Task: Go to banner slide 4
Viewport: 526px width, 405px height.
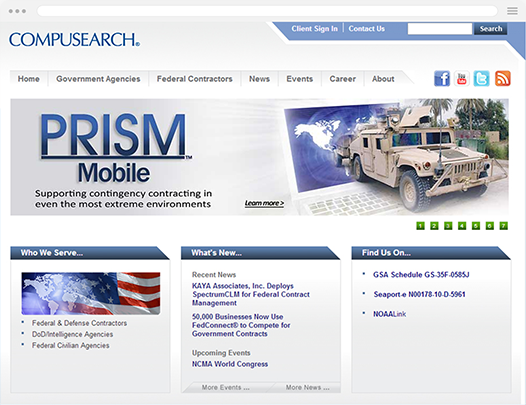Action: click(x=462, y=226)
